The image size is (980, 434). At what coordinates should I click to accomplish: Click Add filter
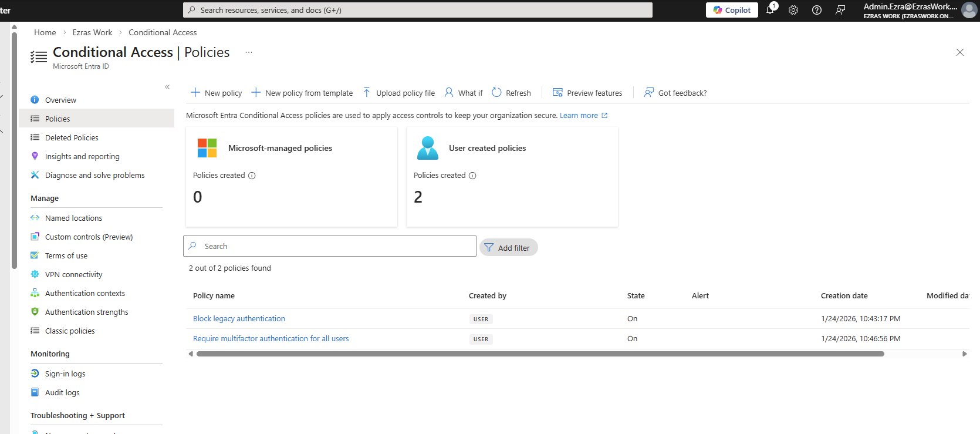pos(508,248)
